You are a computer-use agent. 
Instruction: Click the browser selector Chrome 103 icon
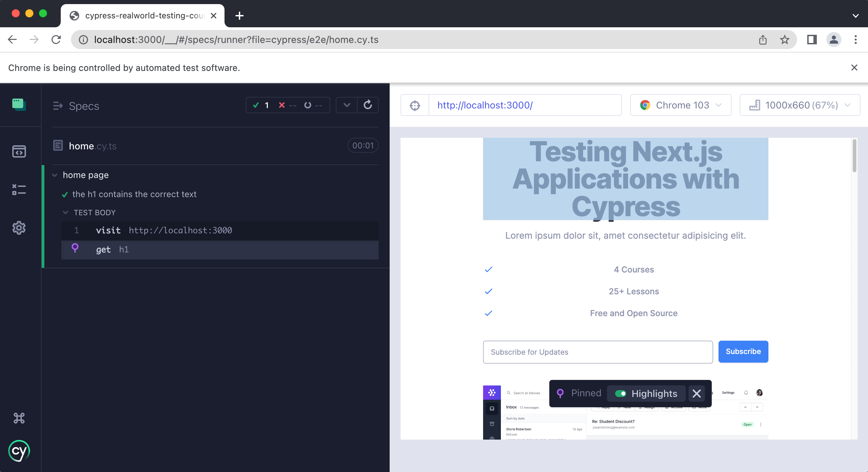click(x=644, y=105)
